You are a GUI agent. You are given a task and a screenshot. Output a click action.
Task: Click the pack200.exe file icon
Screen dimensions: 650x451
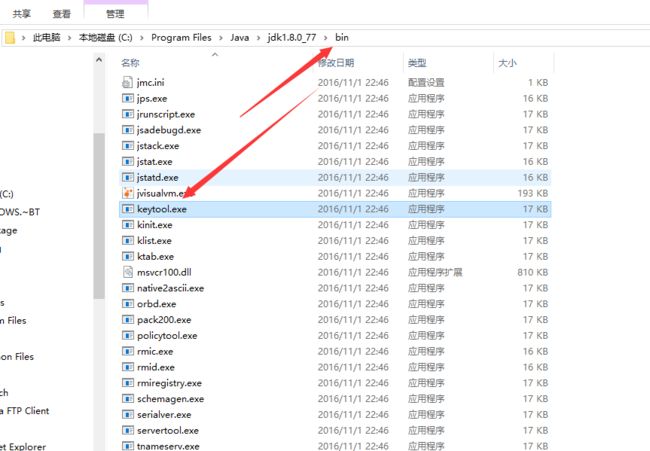pos(127,320)
